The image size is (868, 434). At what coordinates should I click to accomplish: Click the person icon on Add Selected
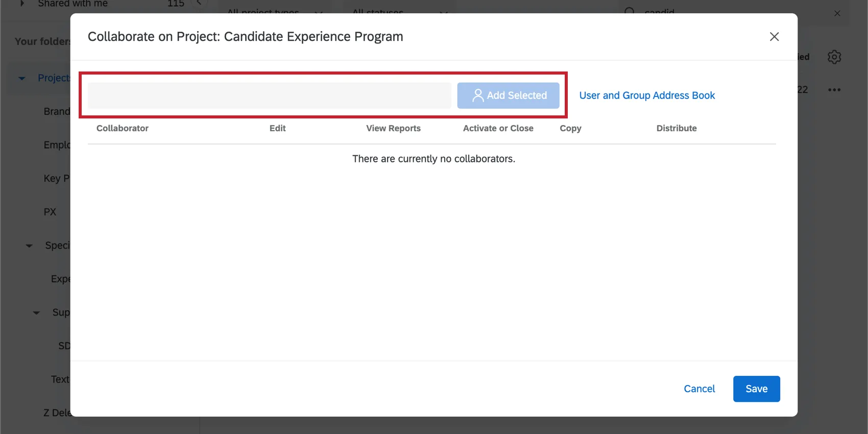(478, 95)
